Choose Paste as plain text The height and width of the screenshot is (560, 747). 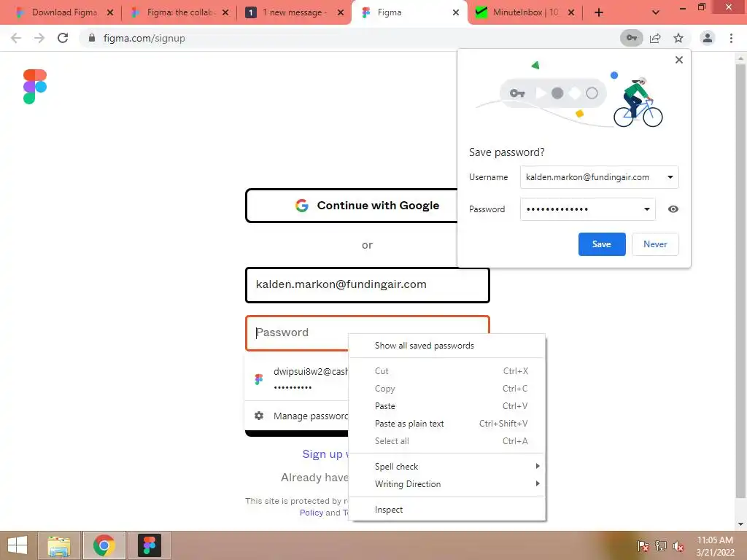point(447,424)
